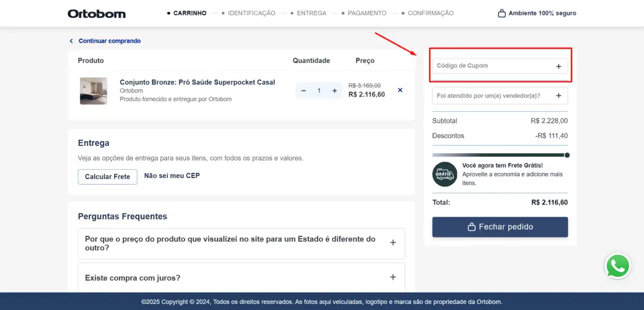The image size is (644, 310).
Task: Click the Entrega section heading
Action: (93, 143)
